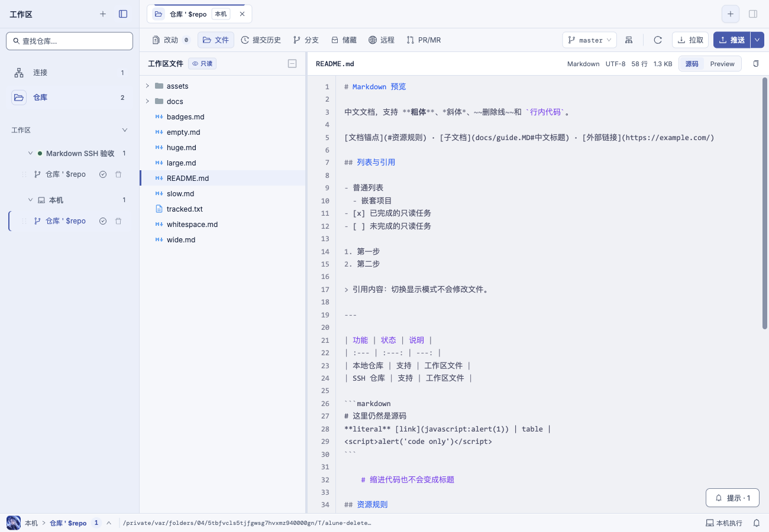Collapse the 工作区 section chevron

click(x=124, y=130)
